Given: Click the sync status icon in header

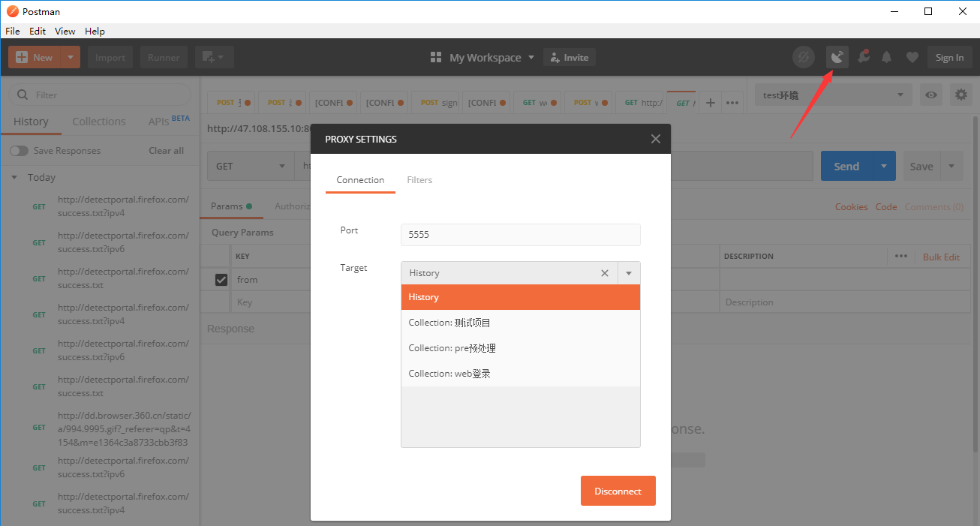Looking at the screenshot, I should (x=804, y=57).
